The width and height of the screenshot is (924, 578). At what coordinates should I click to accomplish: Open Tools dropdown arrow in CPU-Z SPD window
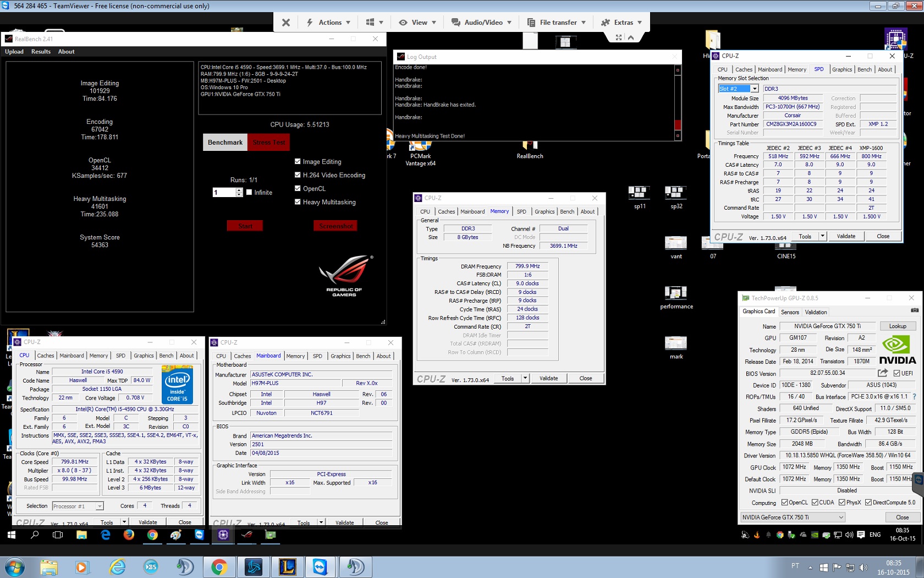pyautogui.click(x=823, y=236)
